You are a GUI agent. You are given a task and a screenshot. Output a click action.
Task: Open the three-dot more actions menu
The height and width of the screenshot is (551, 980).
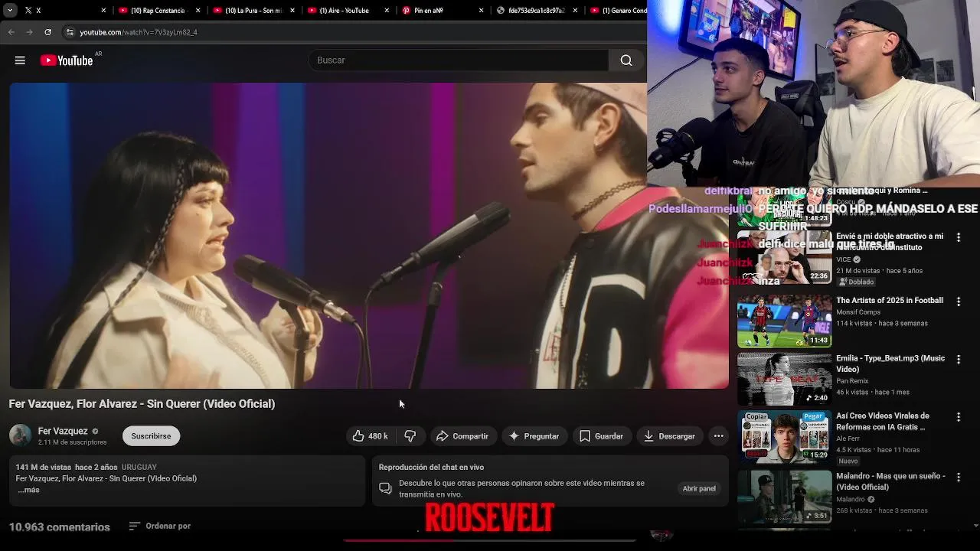718,436
